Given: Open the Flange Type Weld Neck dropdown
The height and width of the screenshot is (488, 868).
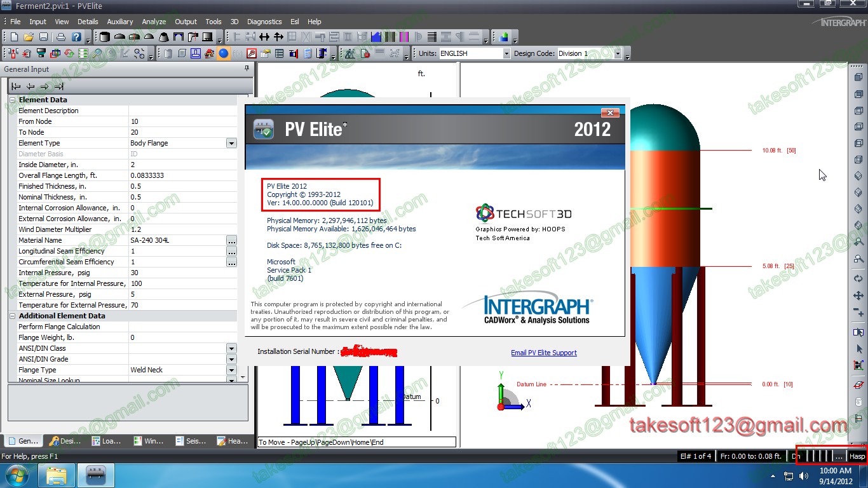Looking at the screenshot, I should pyautogui.click(x=231, y=370).
